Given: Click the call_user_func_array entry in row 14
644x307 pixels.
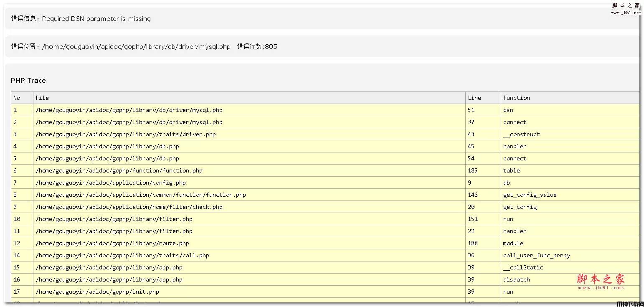Looking at the screenshot, I should tap(536, 255).
